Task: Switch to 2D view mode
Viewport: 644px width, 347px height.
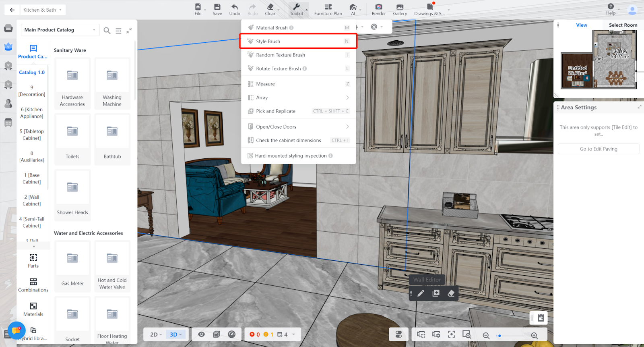Action: pos(156,335)
